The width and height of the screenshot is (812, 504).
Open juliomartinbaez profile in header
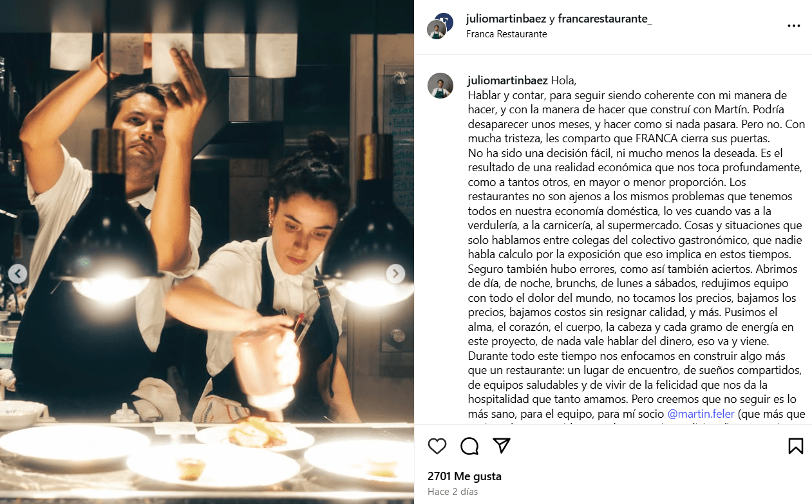click(506, 19)
